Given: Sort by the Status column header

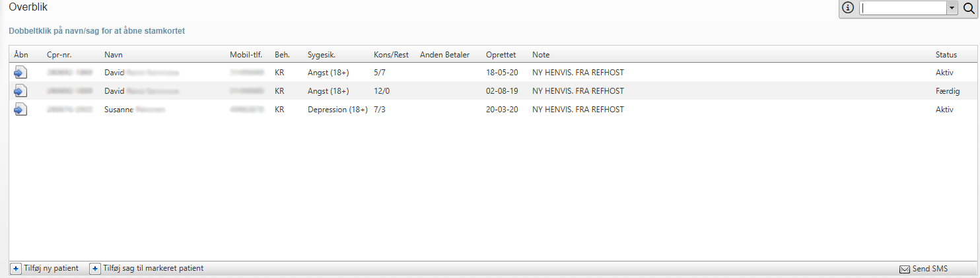Looking at the screenshot, I should [x=946, y=55].
